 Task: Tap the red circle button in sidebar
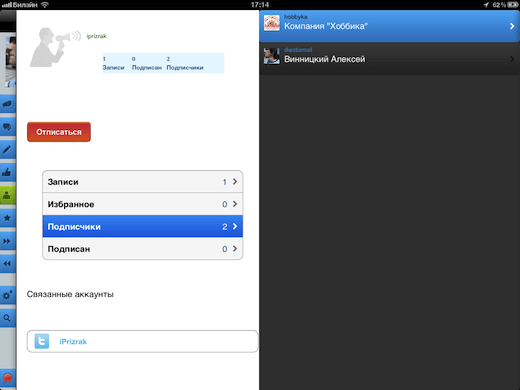pos(7,378)
